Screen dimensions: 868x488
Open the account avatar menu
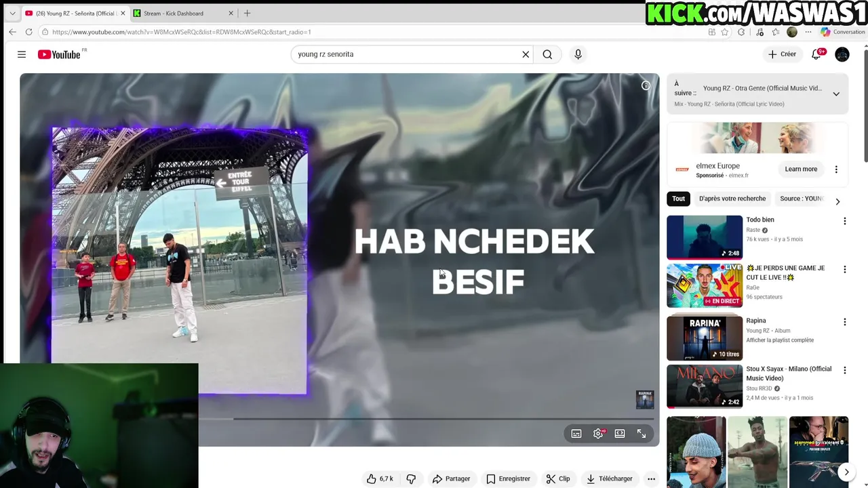coord(842,54)
